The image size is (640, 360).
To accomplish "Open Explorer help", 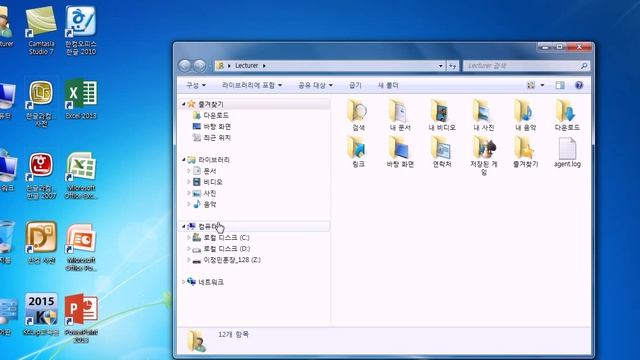I will click(579, 85).
